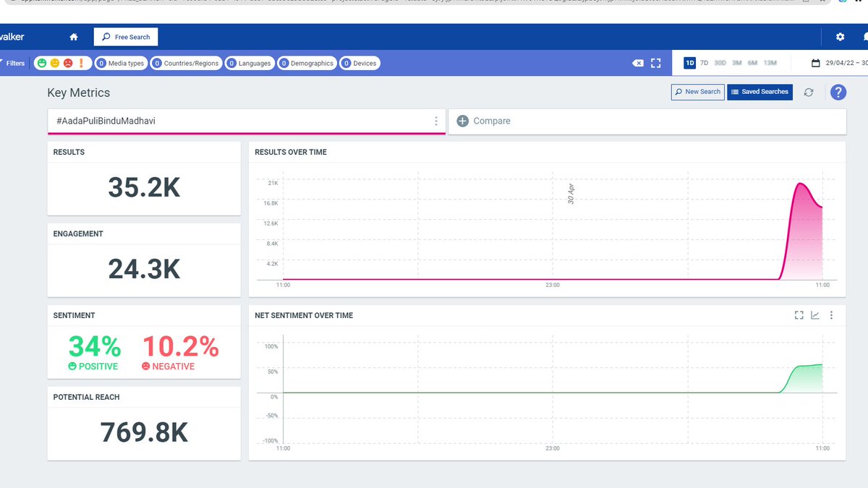Viewport: 868px width, 488px height.
Task: Select the 7D time range
Action: [x=705, y=63]
